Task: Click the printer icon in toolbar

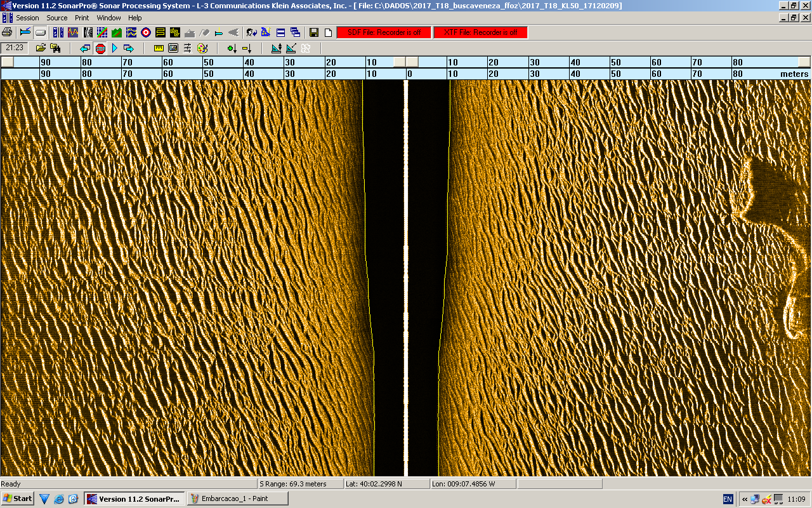Action: 7,32
